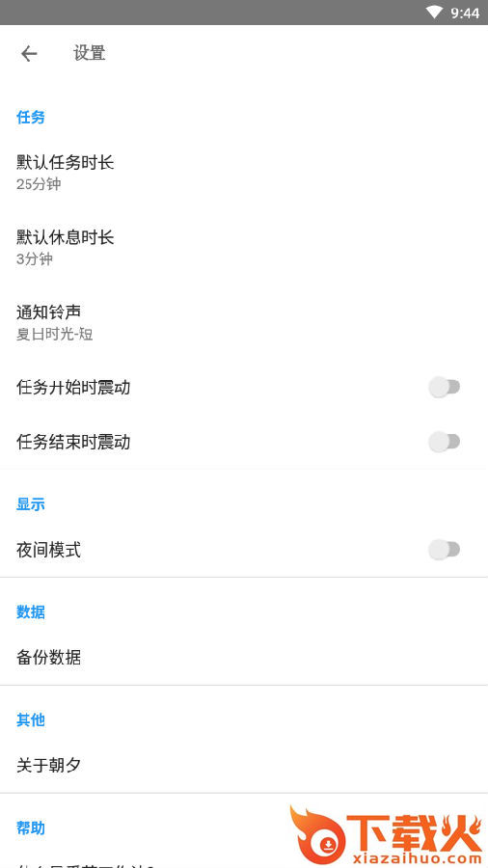Tap the Wi-Fi status icon

434,13
